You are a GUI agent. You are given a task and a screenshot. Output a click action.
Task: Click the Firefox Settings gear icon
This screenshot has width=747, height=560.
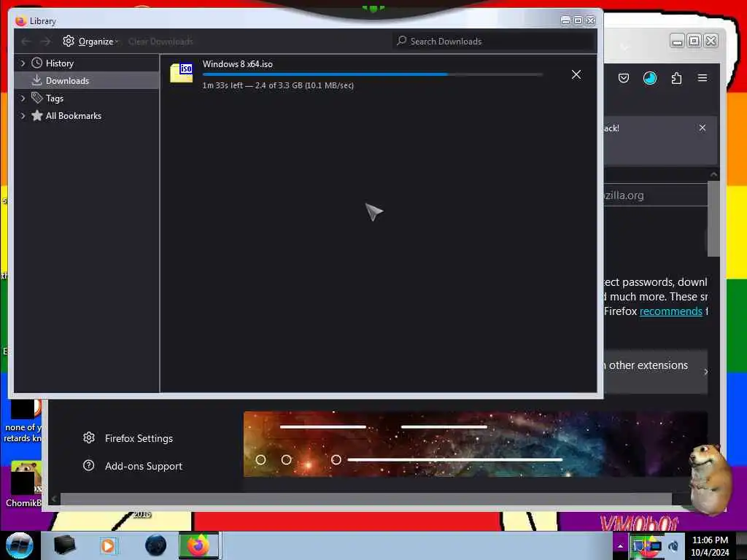coord(88,437)
